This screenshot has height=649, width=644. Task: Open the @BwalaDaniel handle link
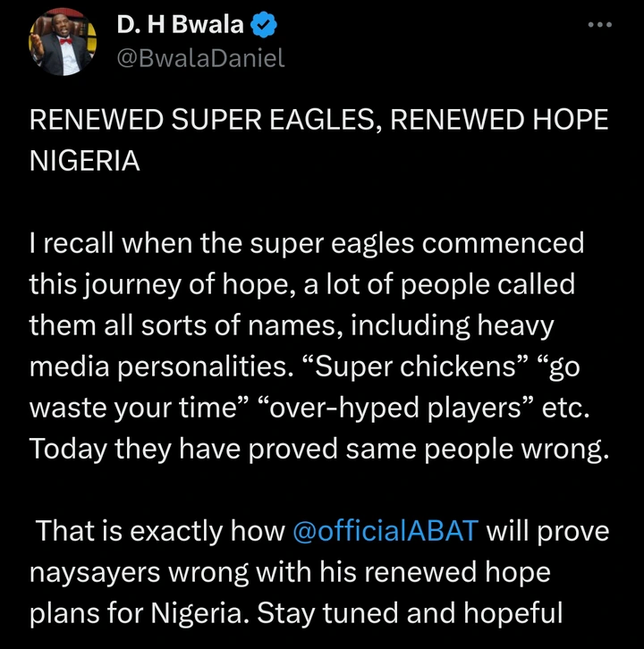(201, 57)
